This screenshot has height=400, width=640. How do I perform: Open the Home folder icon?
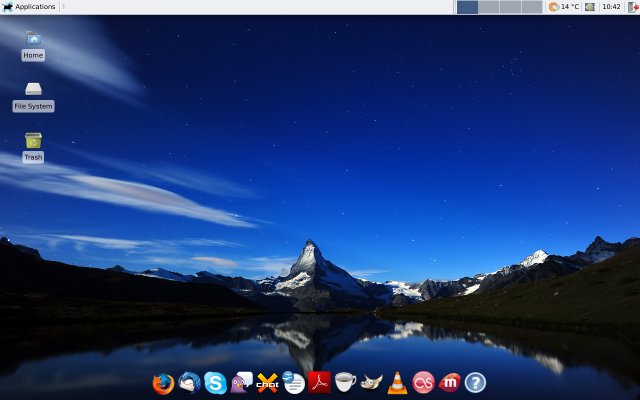tap(33, 38)
